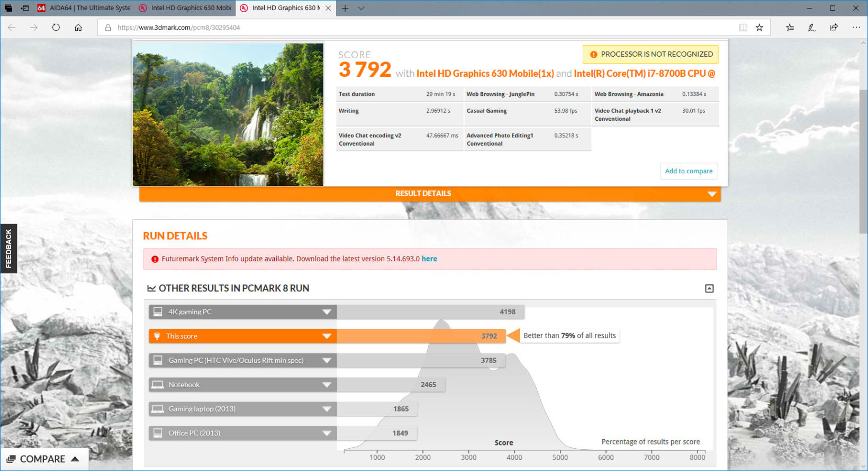Open the Feedback side tab
868x471 pixels.
[x=8, y=248]
